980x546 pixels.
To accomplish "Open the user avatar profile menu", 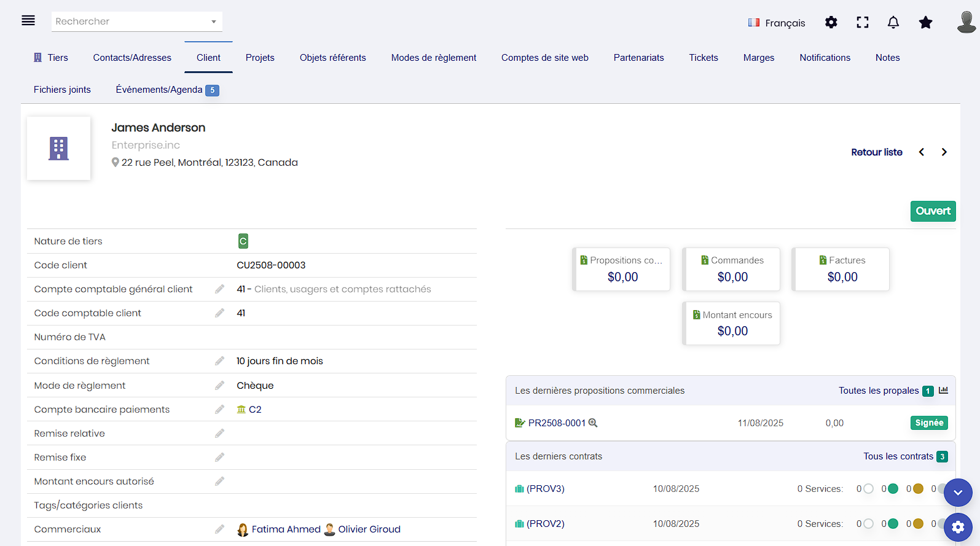I will tap(966, 22).
